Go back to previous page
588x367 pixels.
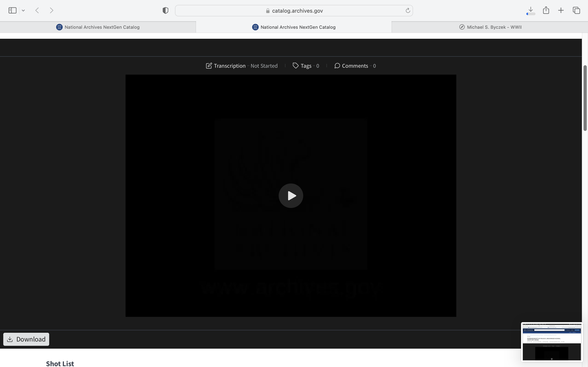(x=37, y=10)
